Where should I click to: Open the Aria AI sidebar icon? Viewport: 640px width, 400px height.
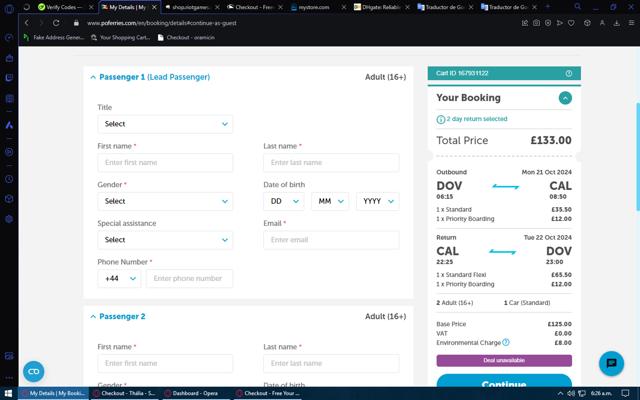(x=9, y=125)
